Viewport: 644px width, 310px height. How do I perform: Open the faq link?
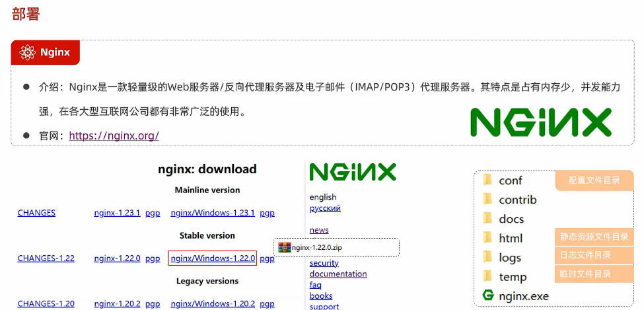pyautogui.click(x=316, y=285)
